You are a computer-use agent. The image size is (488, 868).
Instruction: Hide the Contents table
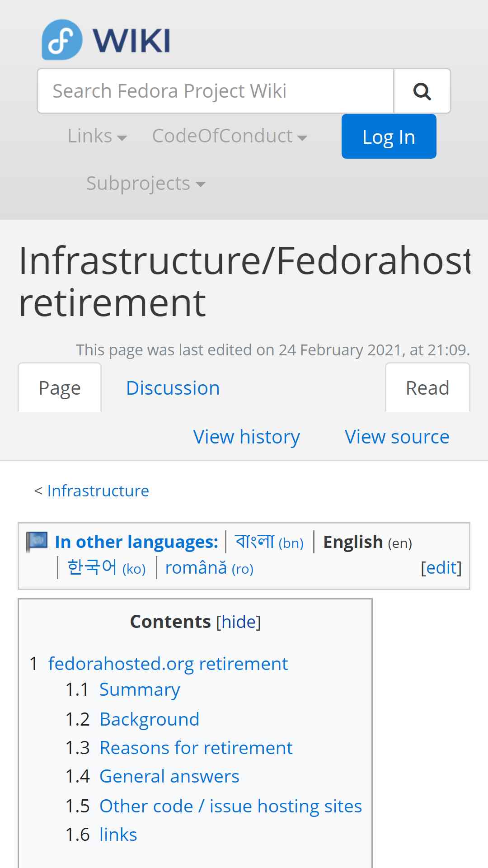click(239, 622)
